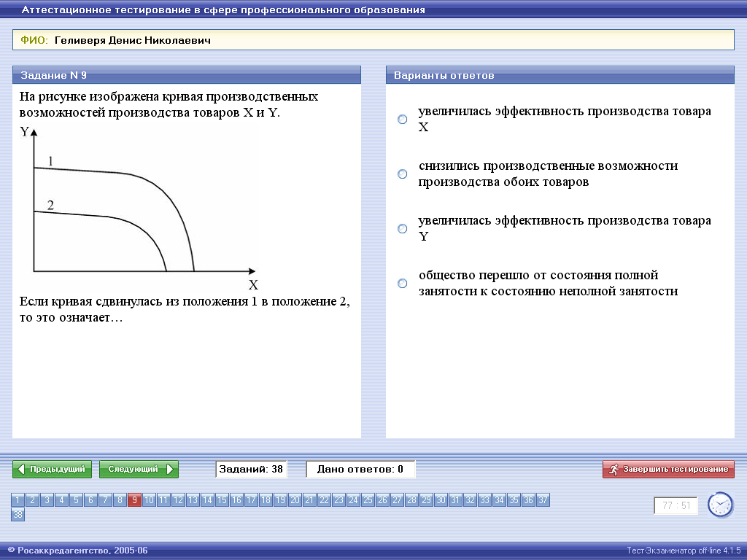Jump to question 6
The image size is (747, 560).
click(90, 500)
